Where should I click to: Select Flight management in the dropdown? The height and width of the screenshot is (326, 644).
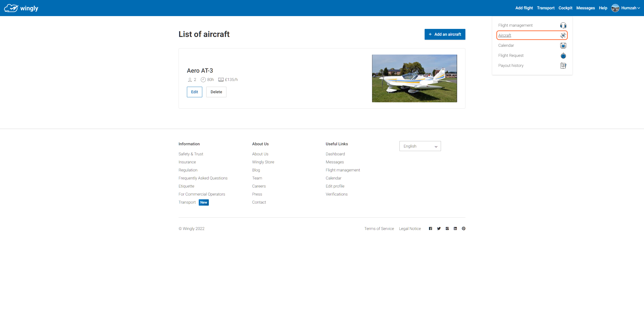532,25
